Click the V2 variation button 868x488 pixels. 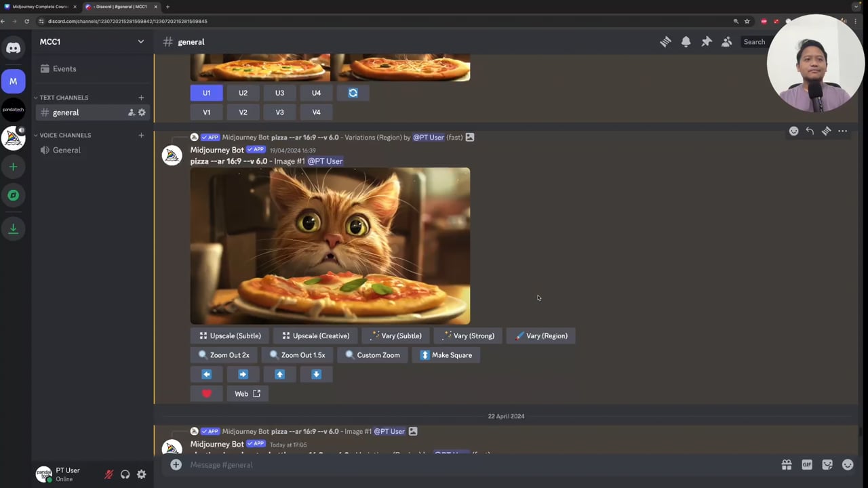click(243, 113)
